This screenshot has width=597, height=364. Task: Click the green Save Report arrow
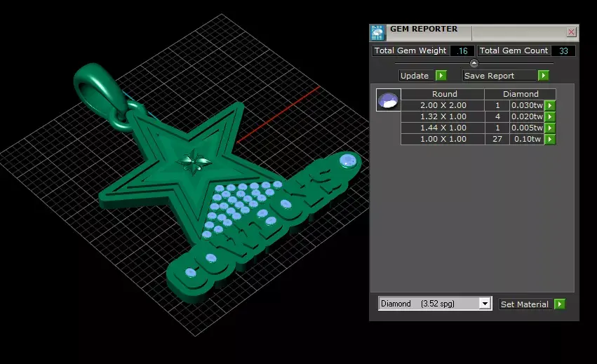pos(543,75)
